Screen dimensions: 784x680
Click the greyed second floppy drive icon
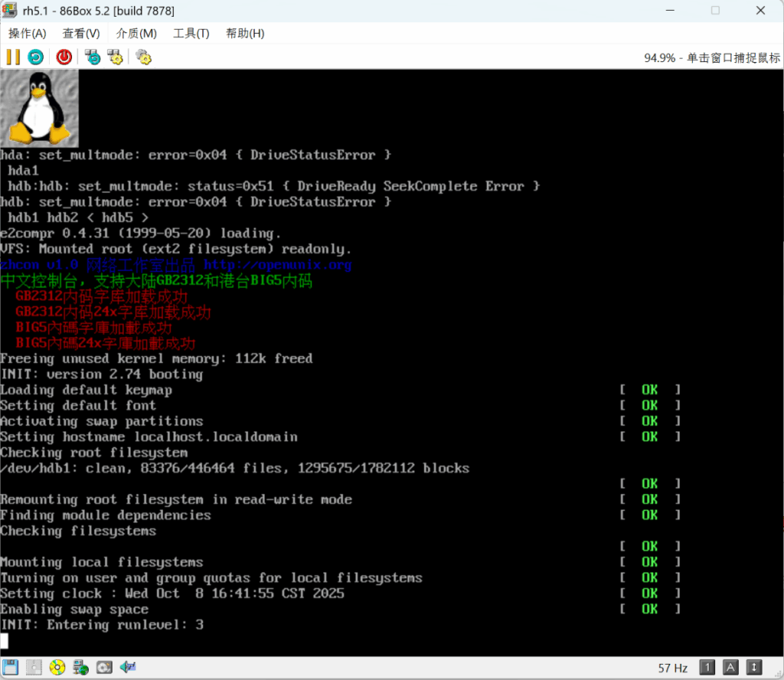[x=34, y=667]
